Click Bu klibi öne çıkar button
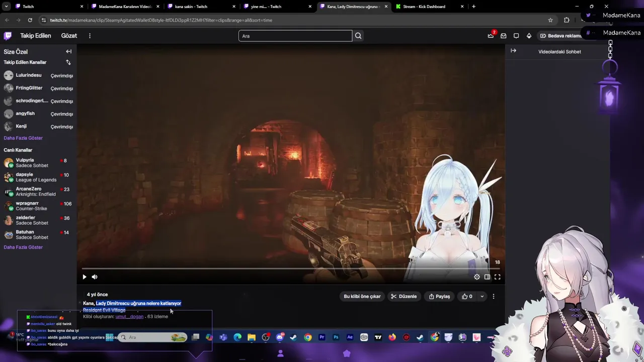 [362, 297]
